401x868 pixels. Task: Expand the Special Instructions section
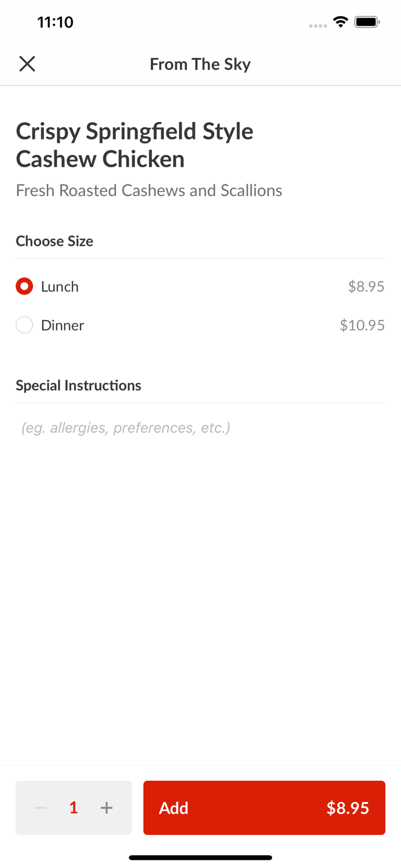(x=79, y=385)
